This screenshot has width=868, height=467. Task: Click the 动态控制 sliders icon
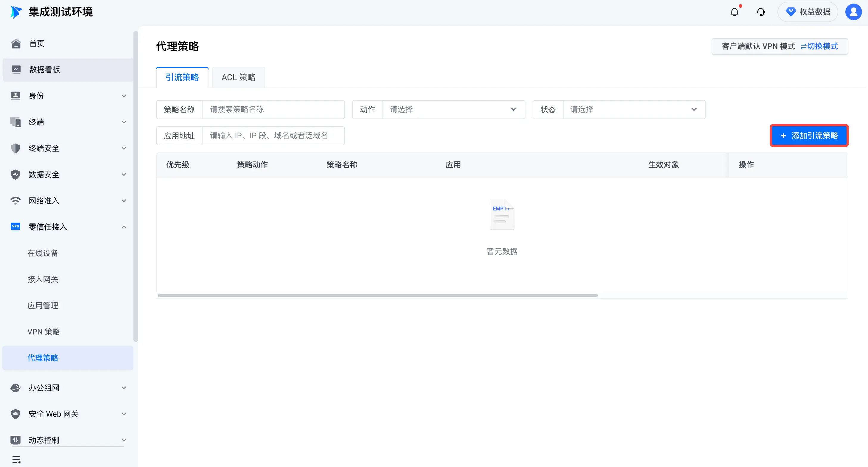pos(15,440)
